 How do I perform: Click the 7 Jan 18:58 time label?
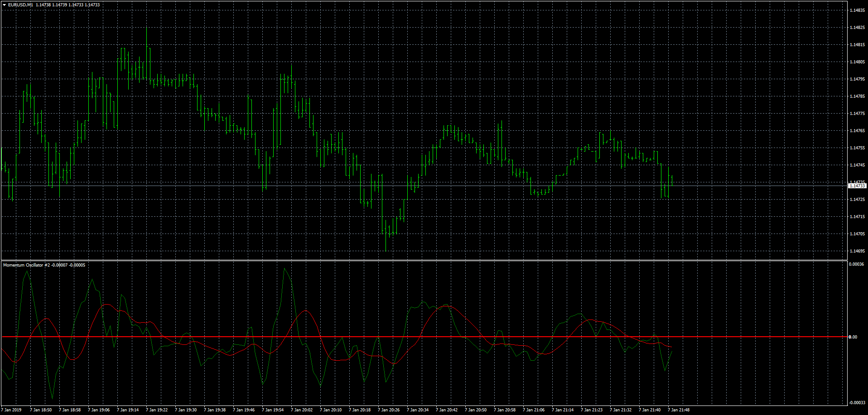pyautogui.click(x=70, y=410)
